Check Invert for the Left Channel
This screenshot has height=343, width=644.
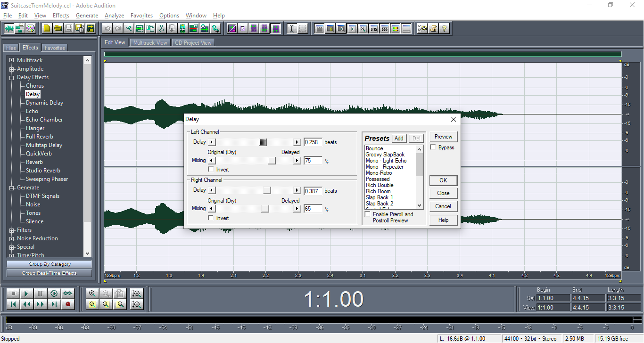pyautogui.click(x=211, y=170)
